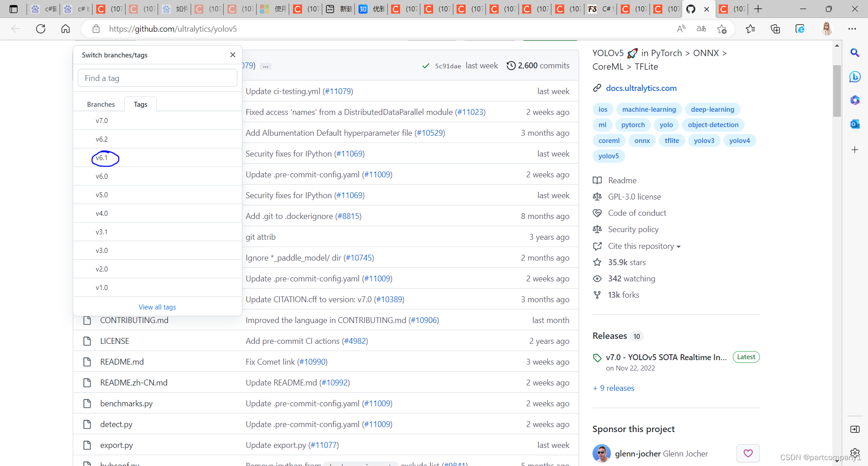This screenshot has height=466, width=868.
Task: Close the active GitHub tab
Action: (x=707, y=9)
